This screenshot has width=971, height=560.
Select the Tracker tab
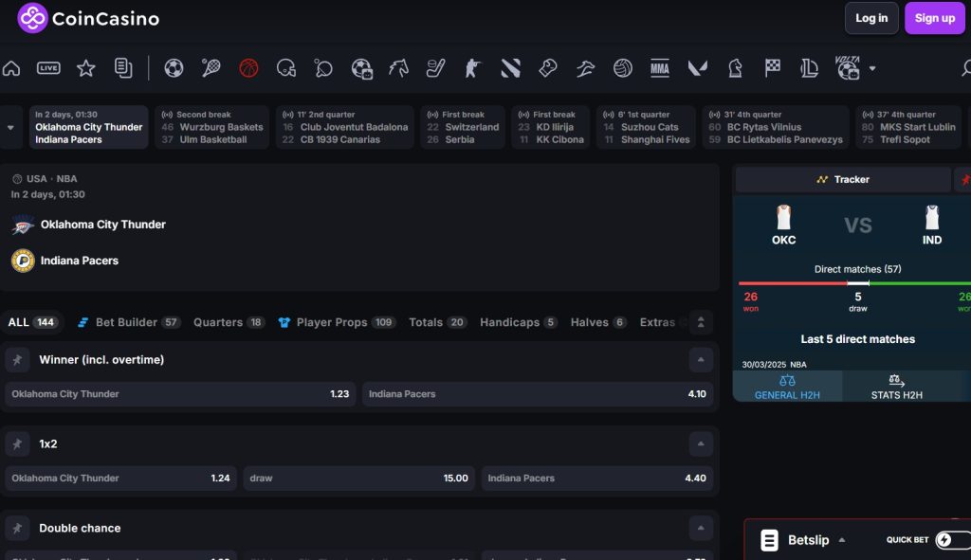click(x=843, y=179)
